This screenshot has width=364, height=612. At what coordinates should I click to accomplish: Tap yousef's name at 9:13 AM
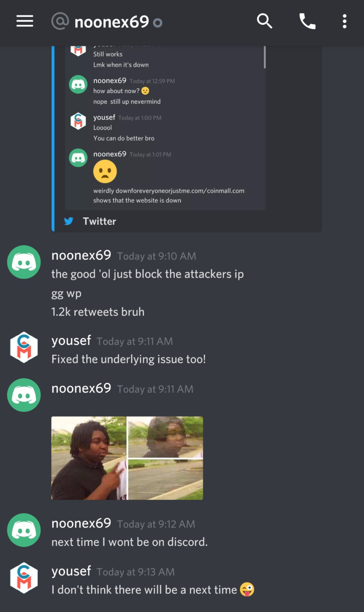coord(71,571)
